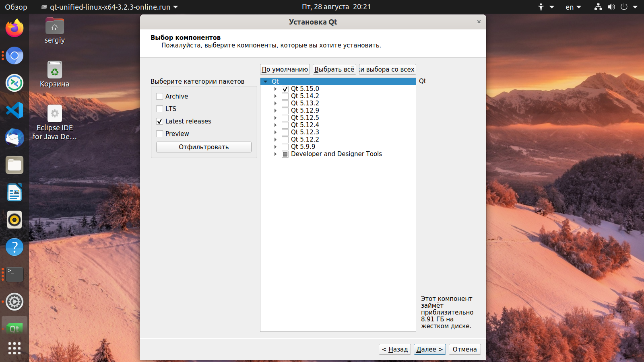Enable the Preview category checkbox
The height and width of the screenshot is (362, 644).
point(160,134)
